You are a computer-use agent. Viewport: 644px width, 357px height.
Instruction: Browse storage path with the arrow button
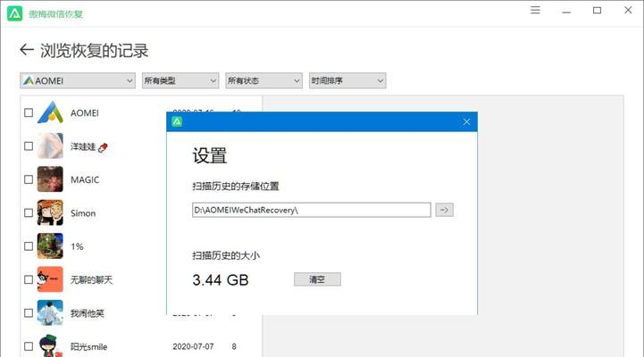pos(445,210)
